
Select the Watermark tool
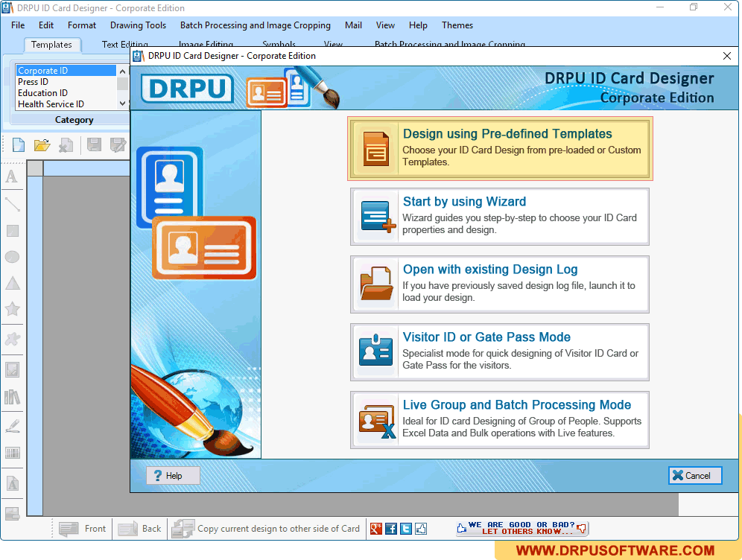[x=13, y=484]
